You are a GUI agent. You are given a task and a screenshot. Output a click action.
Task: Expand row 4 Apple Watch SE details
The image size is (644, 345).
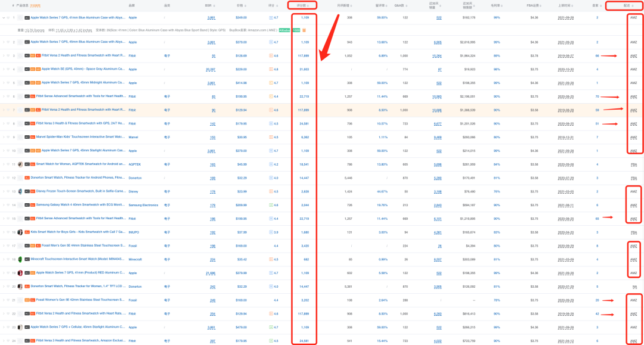tap(4, 69)
